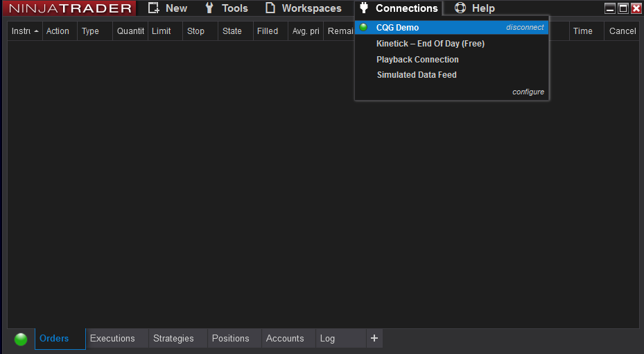Open the connections configure link
This screenshot has height=354, width=644.
(x=528, y=92)
